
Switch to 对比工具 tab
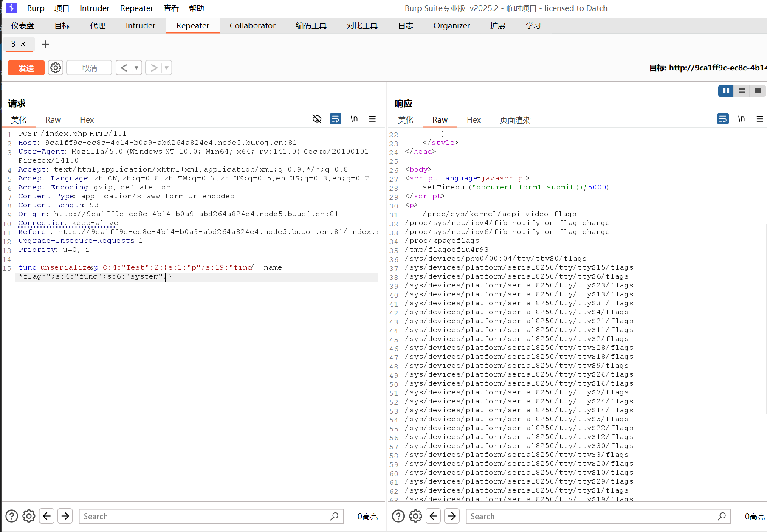[362, 25]
